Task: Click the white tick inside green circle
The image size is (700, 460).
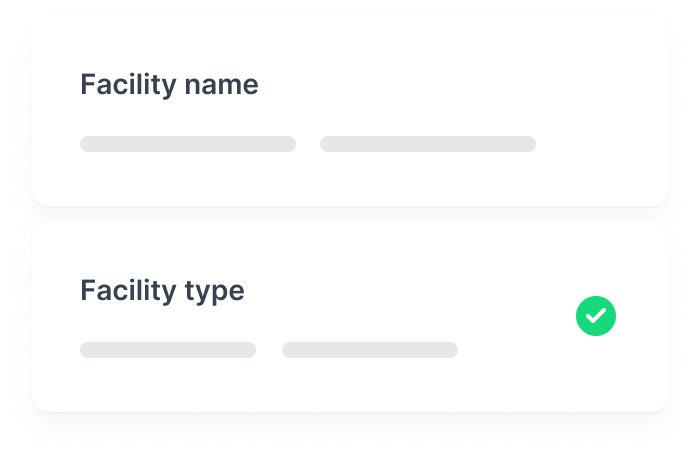Action: tap(596, 316)
